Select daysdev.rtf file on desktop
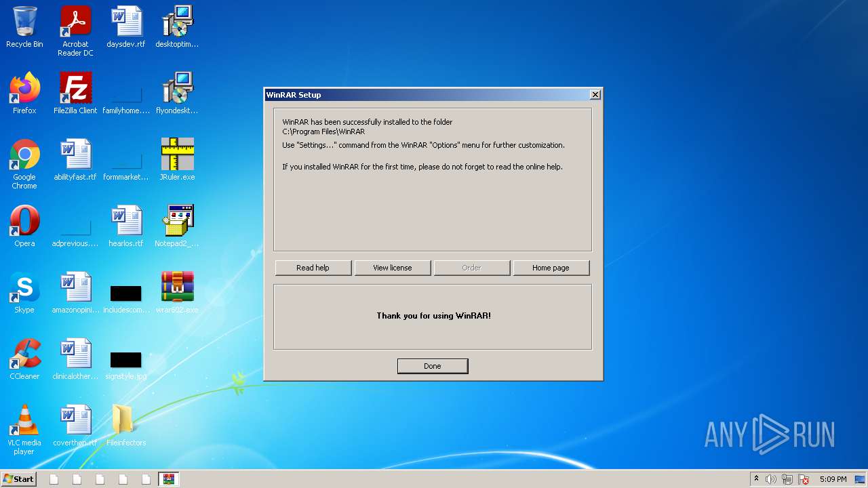Image resolution: width=868 pixels, height=488 pixels. click(x=126, y=27)
